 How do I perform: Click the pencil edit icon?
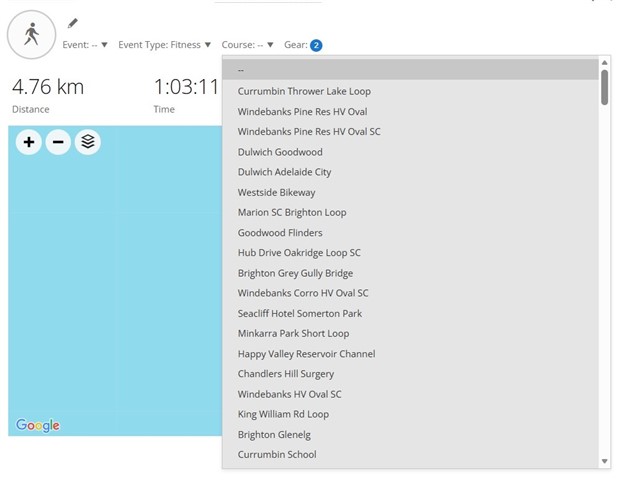click(x=72, y=23)
